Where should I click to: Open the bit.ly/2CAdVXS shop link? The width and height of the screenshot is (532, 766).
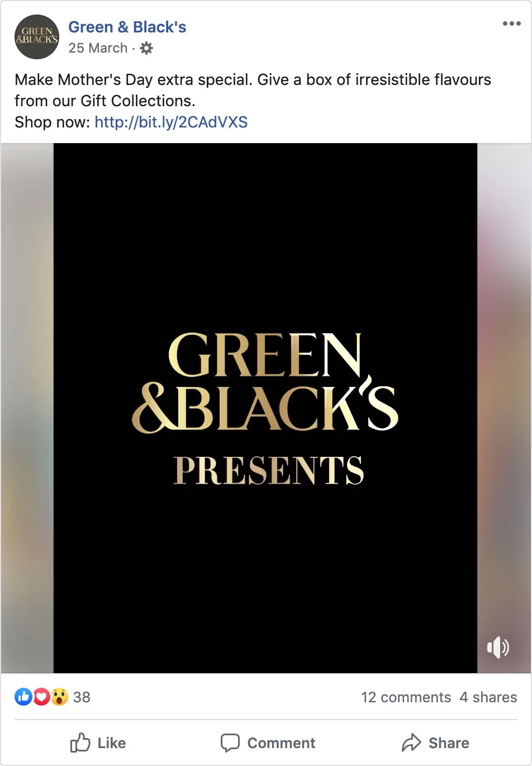(x=171, y=122)
